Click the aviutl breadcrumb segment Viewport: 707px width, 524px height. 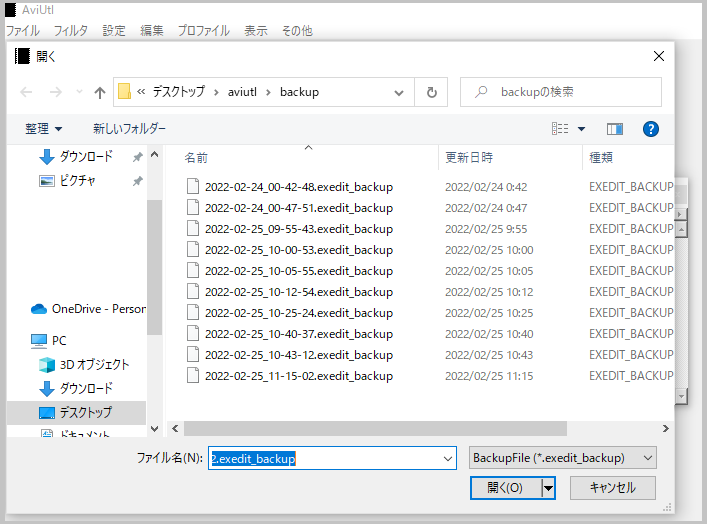(x=242, y=92)
